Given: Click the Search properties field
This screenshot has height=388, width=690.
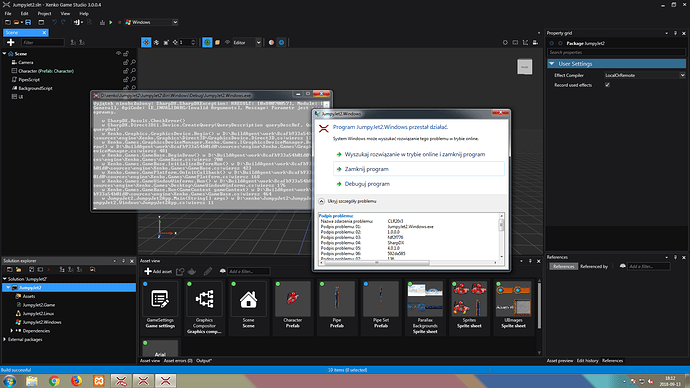Looking at the screenshot, I should [616, 52].
